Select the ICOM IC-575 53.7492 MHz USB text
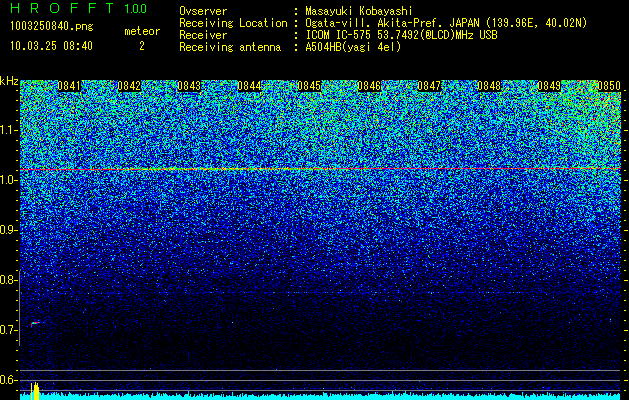The image size is (629, 400). coord(401,35)
